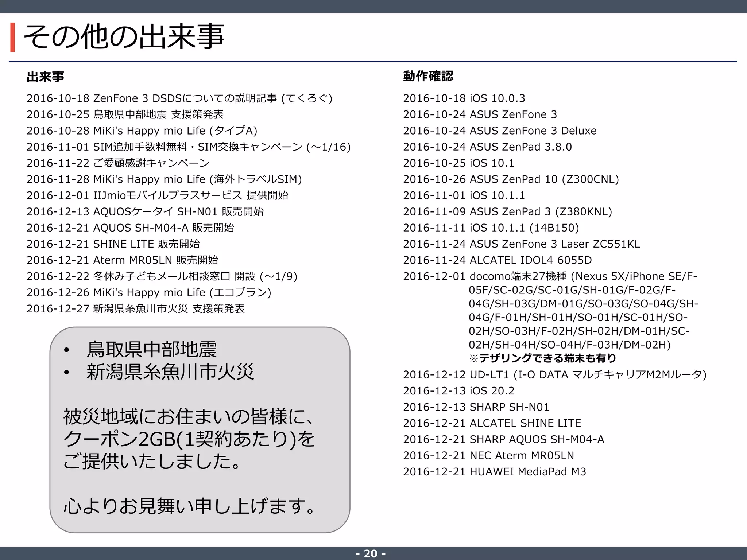The image size is (747, 560).
Task: Click the ZenFone 3 DSDS article line
Action: click(179, 98)
